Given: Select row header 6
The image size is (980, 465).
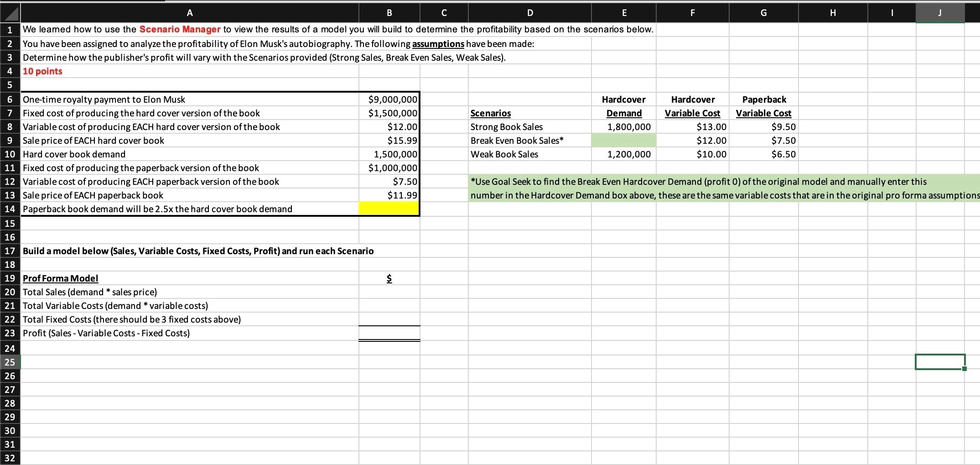Looking at the screenshot, I should pos(10,99).
